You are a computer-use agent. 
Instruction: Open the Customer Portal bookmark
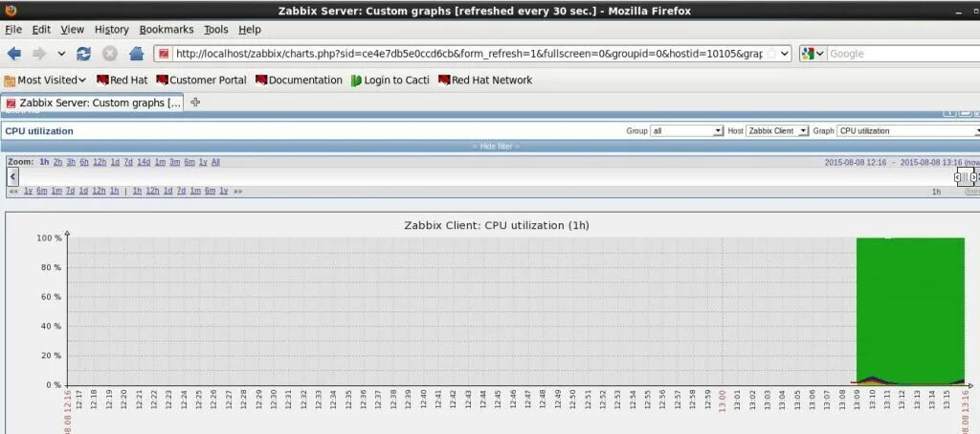pyautogui.click(x=201, y=80)
